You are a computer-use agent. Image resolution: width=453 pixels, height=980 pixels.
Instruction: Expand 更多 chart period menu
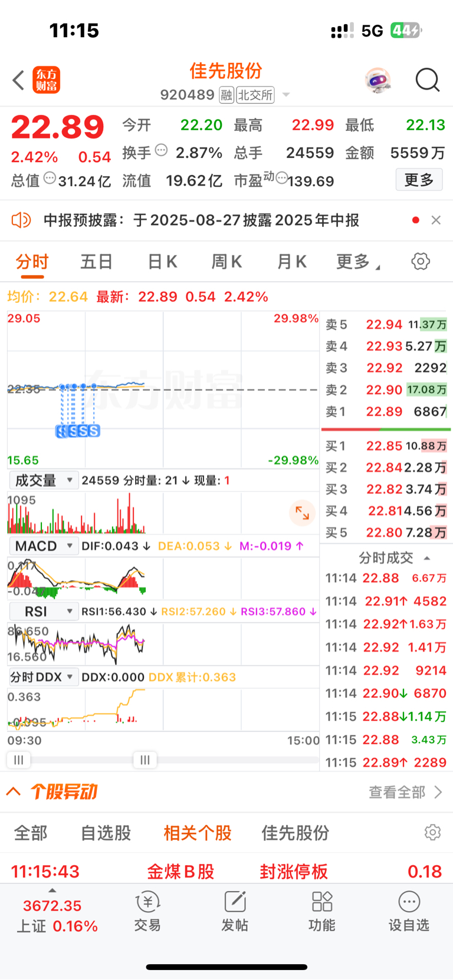point(358,262)
